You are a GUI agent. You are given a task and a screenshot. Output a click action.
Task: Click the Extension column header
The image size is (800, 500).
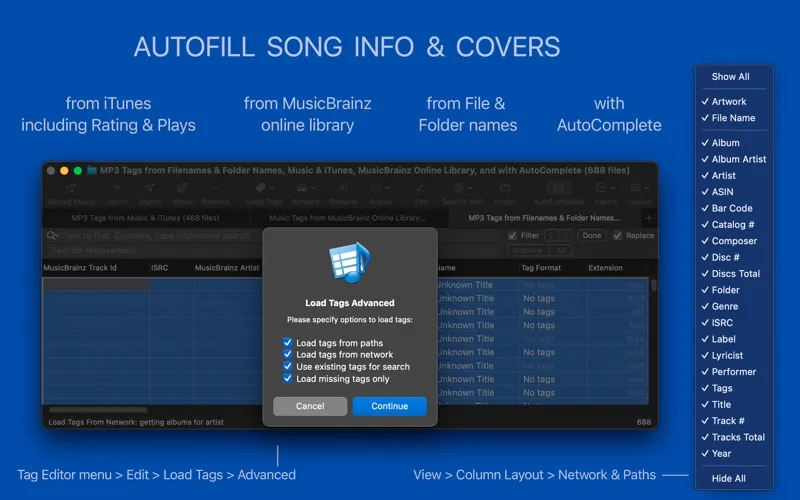(x=615, y=268)
